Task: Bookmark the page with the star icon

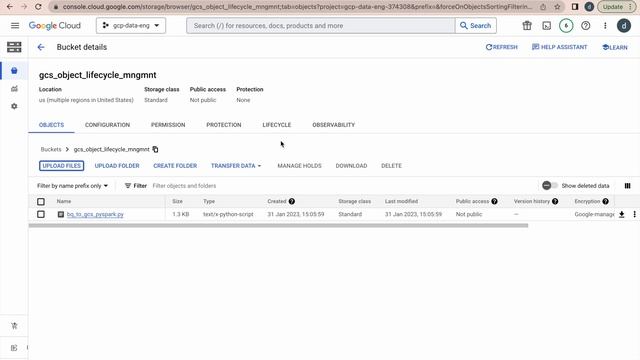Action: click(x=557, y=7)
